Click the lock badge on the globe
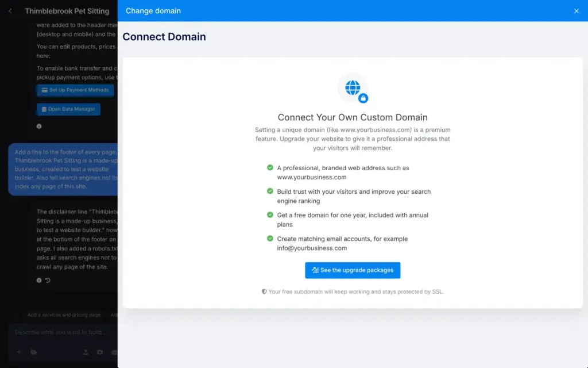588x368 pixels. 363,98
